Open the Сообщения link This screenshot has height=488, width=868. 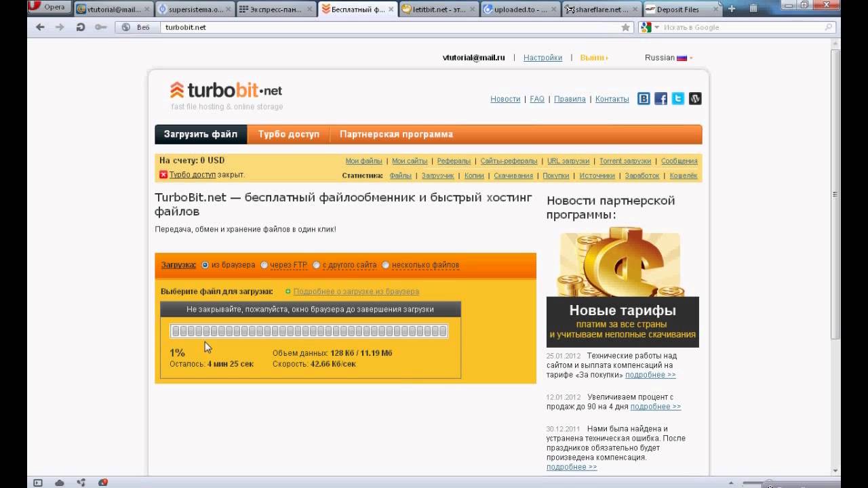pos(679,161)
